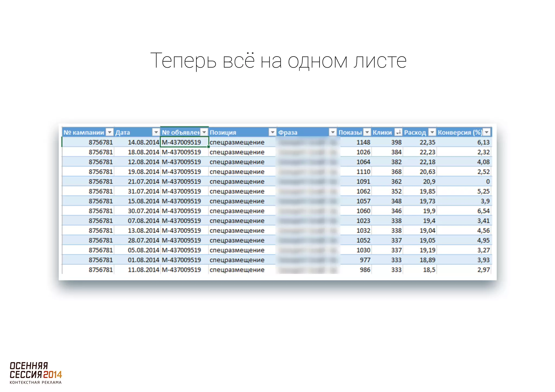Click the date cell 05.08.2014
Viewport: 555px width, 392px height.
[x=137, y=250]
